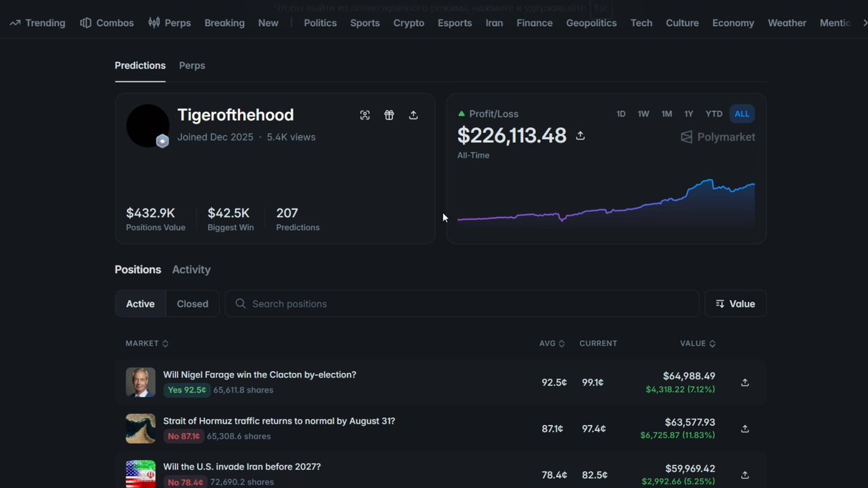The width and height of the screenshot is (868, 488).
Task: Browse the Crypto category
Action: click(x=409, y=23)
